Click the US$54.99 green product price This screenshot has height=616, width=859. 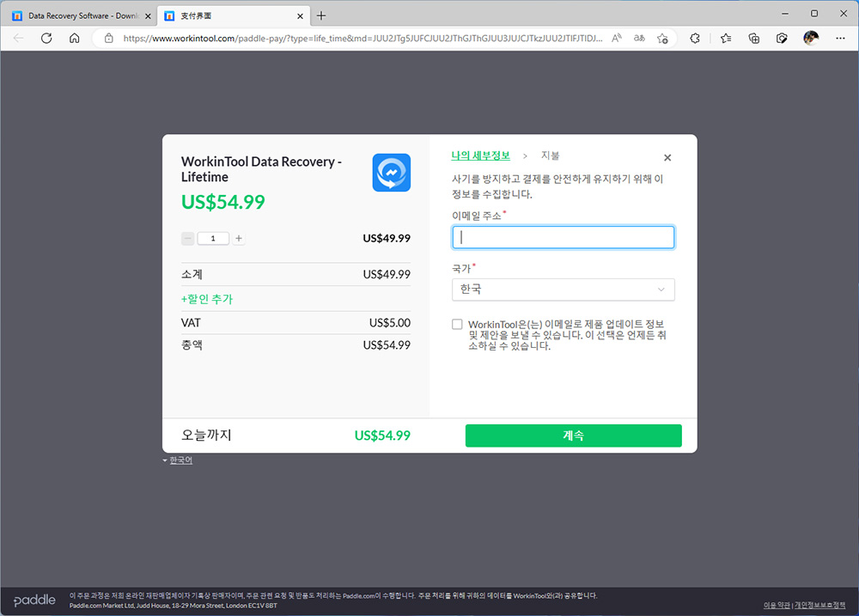pos(223,202)
